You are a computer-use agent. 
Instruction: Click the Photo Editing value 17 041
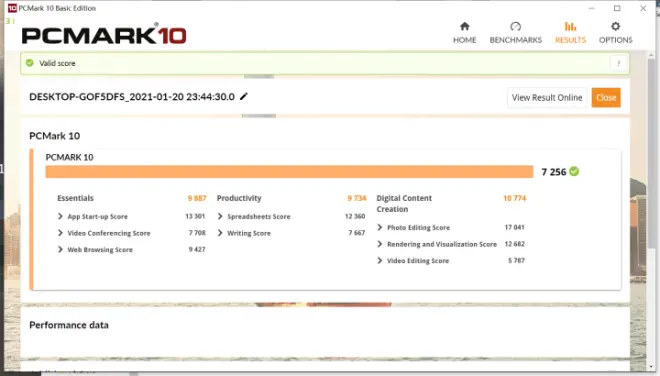pyautogui.click(x=514, y=227)
